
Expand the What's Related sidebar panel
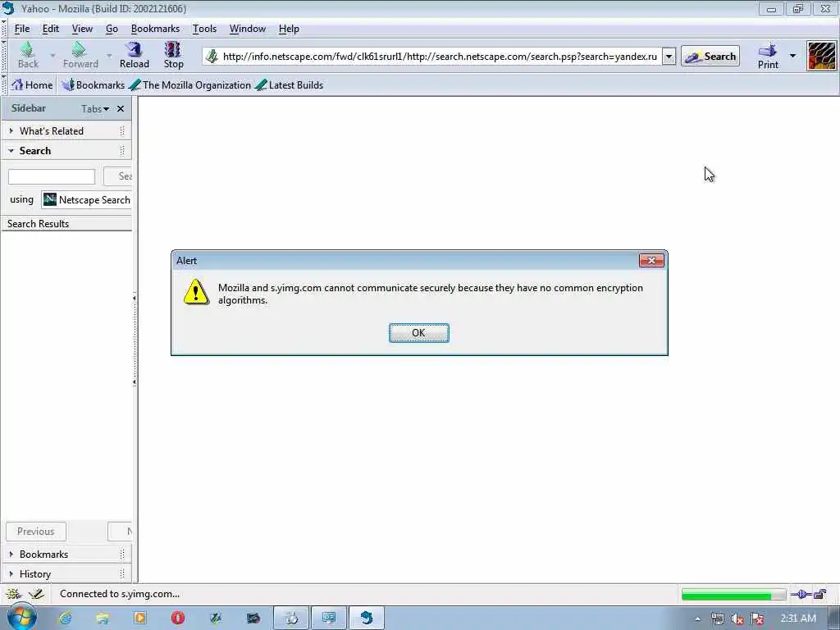point(66,130)
